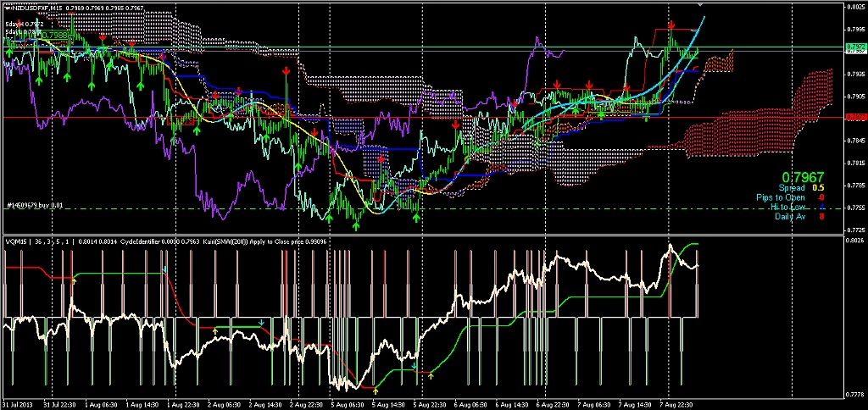Click the 5 Aug 22:30 time label

(429, 404)
